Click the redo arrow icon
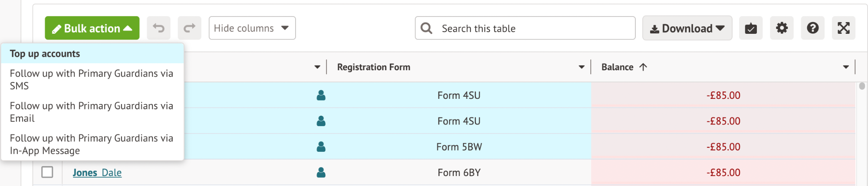The height and width of the screenshot is (186, 868). 189,28
